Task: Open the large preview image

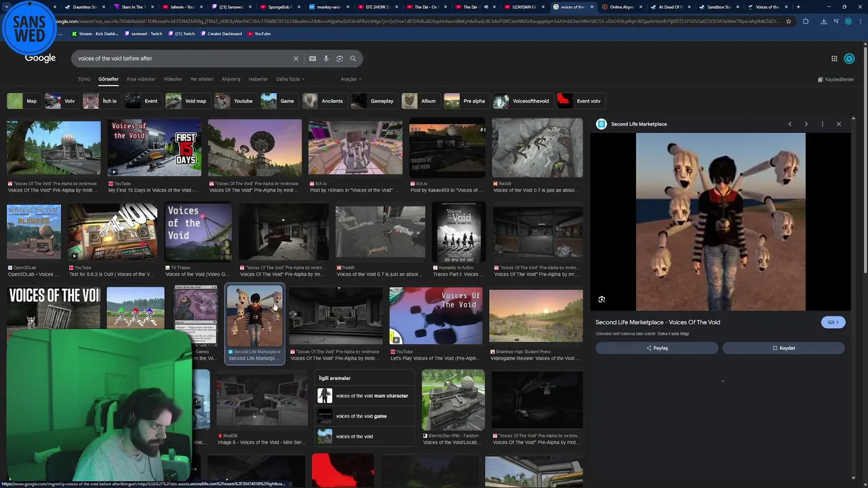Action: pos(720,222)
